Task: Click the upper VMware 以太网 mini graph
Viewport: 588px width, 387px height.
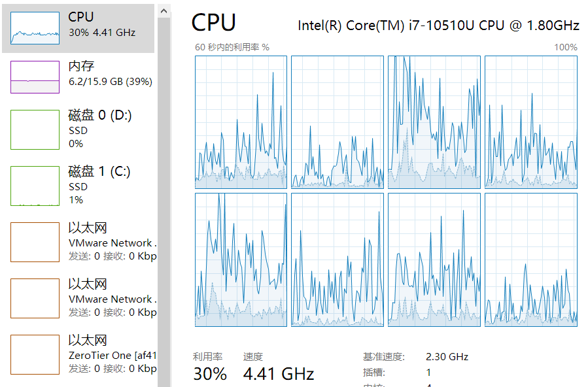Action: [x=35, y=242]
